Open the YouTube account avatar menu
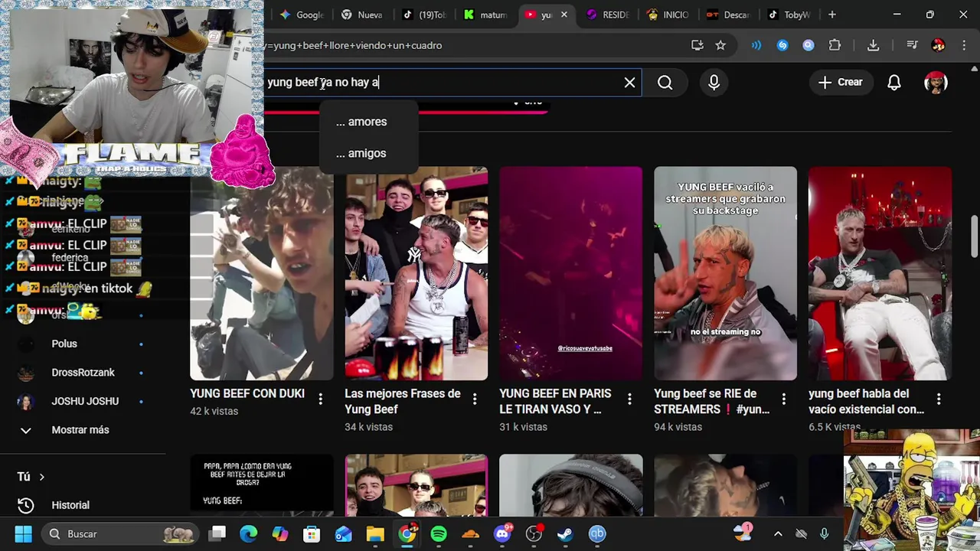Image resolution: width=980 pixels, height=551 pixels. click(936, 83)
